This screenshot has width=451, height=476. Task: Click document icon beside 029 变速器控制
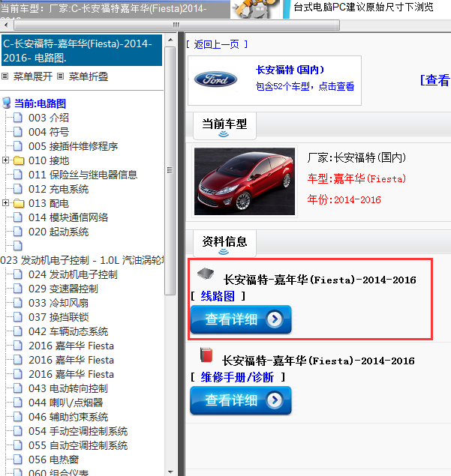[x=17, y=289]
